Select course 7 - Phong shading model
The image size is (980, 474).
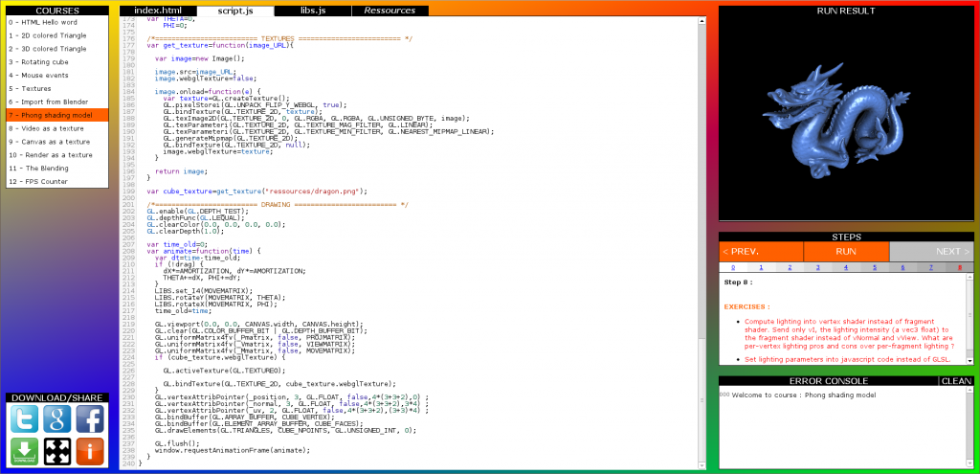pos(57,115)
